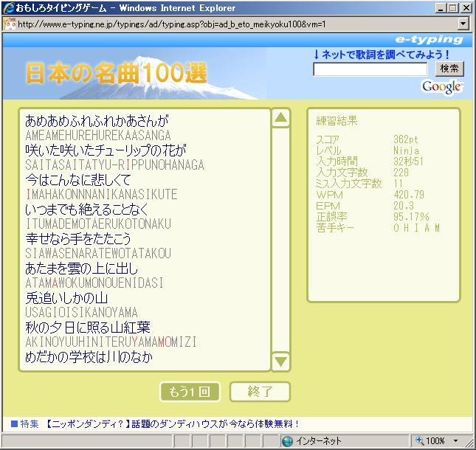476x450 pixels.
Task: Click romaji ATAMAWOKUMONOUENIDASI
Action: (x=94, y=283)
